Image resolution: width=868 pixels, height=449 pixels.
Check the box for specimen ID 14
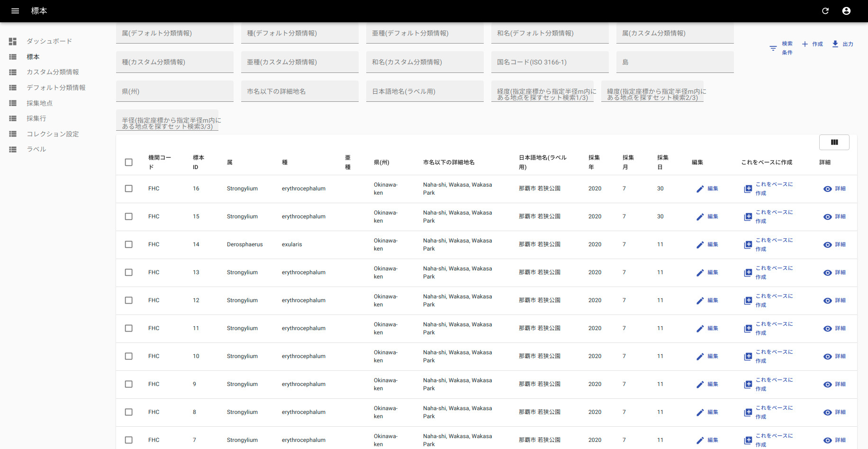[128, 244]
